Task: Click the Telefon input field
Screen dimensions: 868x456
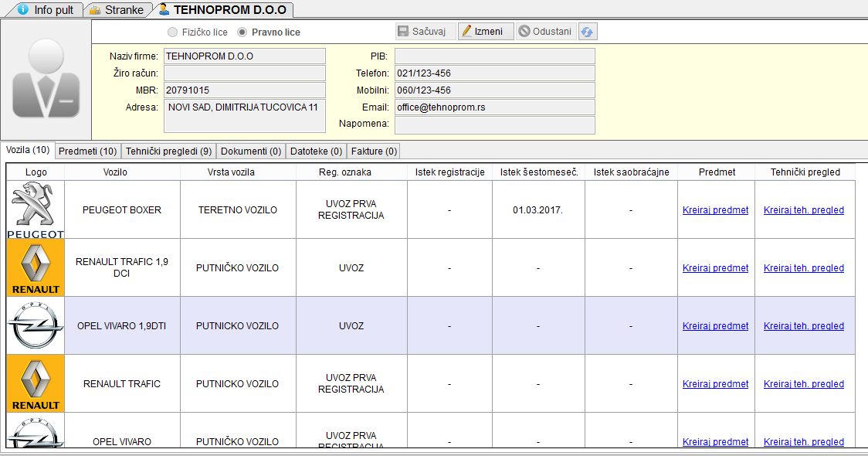Action: coord(494,73)
